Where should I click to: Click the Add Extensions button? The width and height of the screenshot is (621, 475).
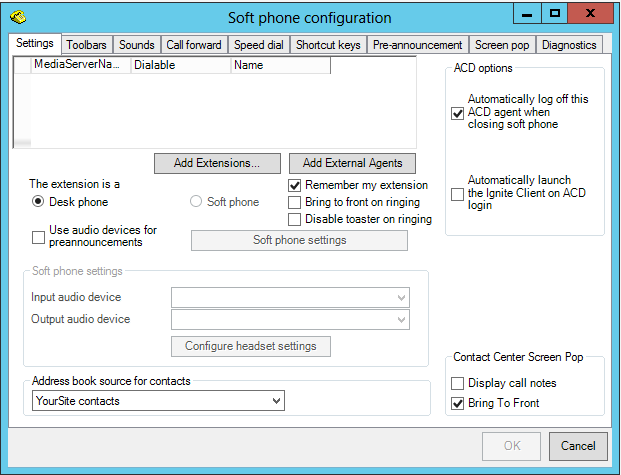pos(217,163)
